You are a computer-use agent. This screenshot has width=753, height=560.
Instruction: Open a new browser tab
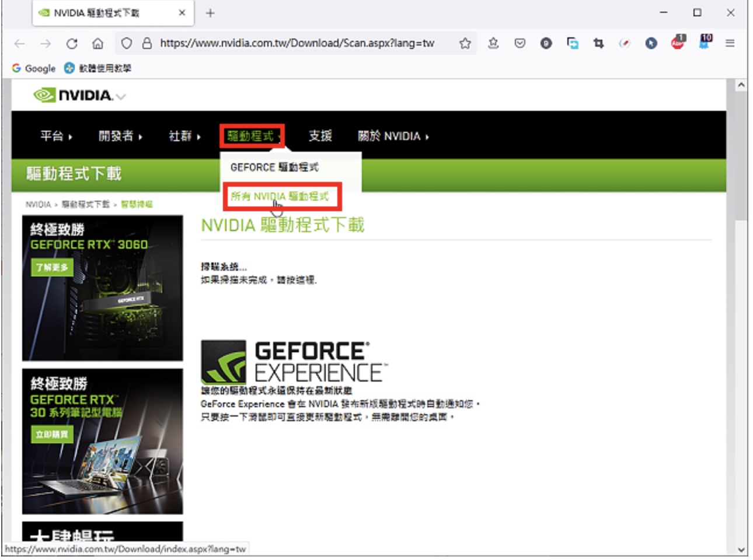pyautogui.click(x=210, y=13)
